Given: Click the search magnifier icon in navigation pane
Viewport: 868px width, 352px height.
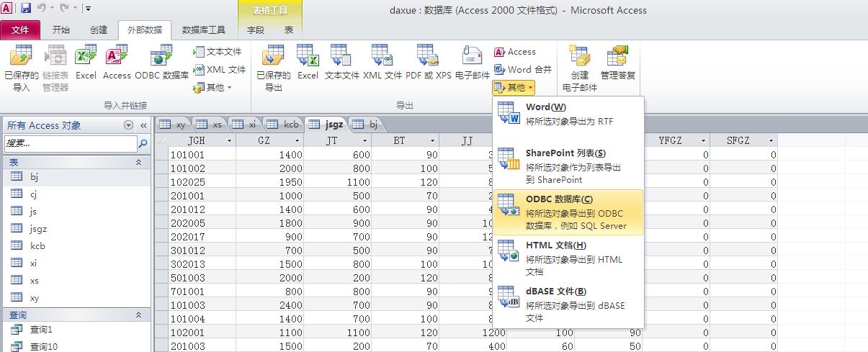Looking at the screenshot, I should tap(143, 144).
